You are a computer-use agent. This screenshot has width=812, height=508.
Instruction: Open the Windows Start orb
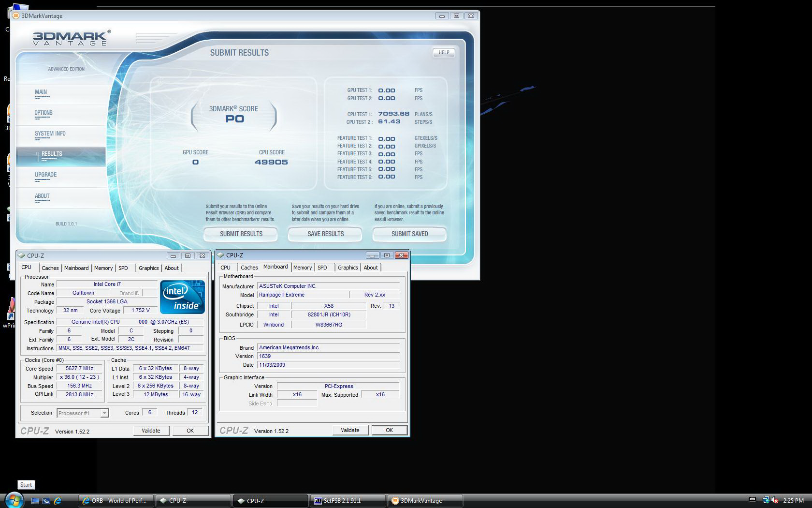pyautogui.click(x=14, y=500)
